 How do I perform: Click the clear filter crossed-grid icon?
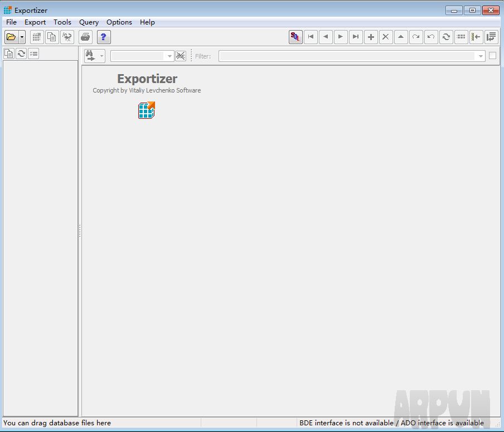click(181, 56)
